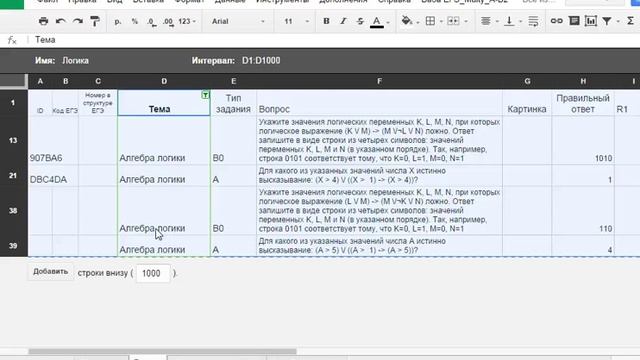640x360 pixels.
Task: Click the fx formula icon
Action: coord(12,40)
